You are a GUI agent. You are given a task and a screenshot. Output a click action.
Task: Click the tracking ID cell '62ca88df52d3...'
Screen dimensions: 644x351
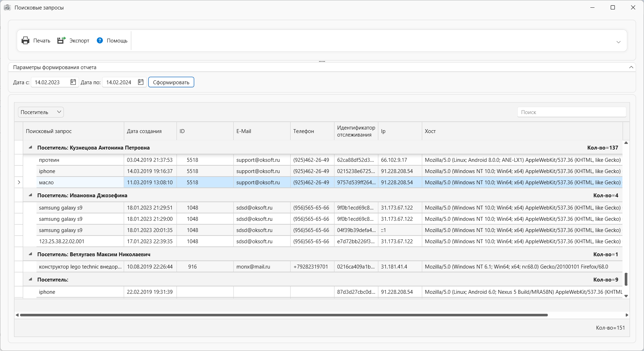(x=356, y=160)
